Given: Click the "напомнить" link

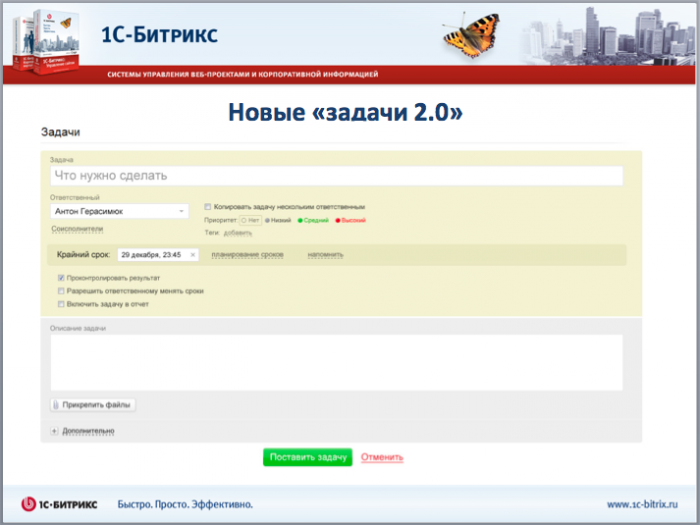Looking at the screenshot, I should point(325,255).
